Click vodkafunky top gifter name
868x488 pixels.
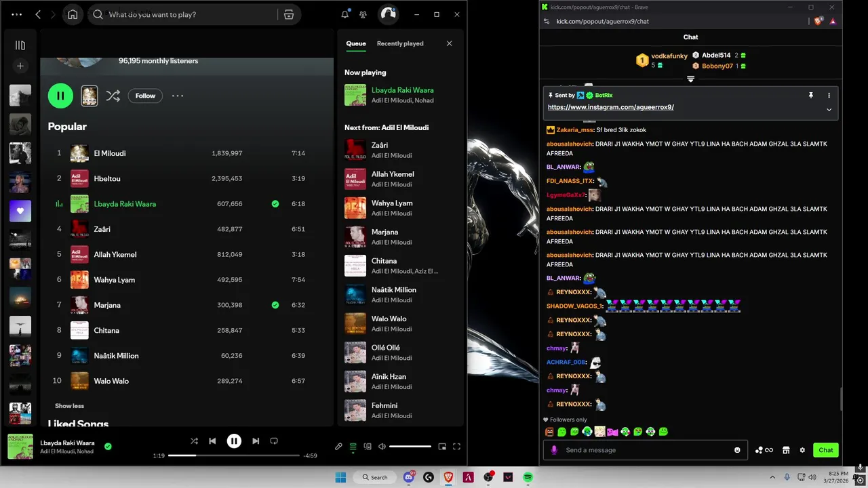pyautogui.click(x=669, y=56)
